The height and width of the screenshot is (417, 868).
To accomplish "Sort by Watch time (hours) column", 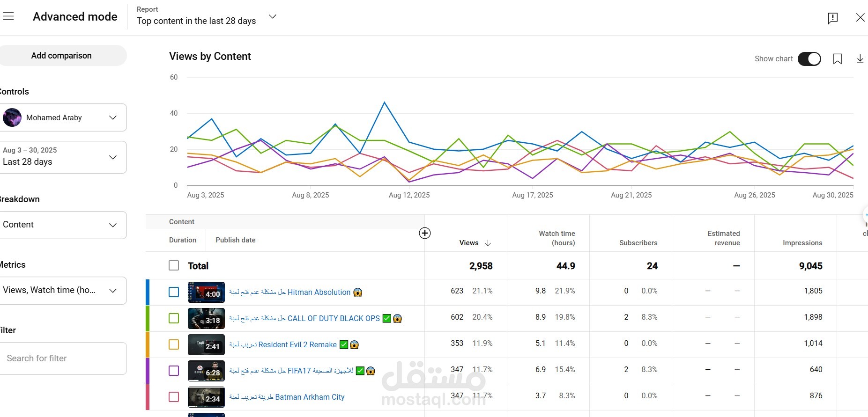I will pos(557,238).
